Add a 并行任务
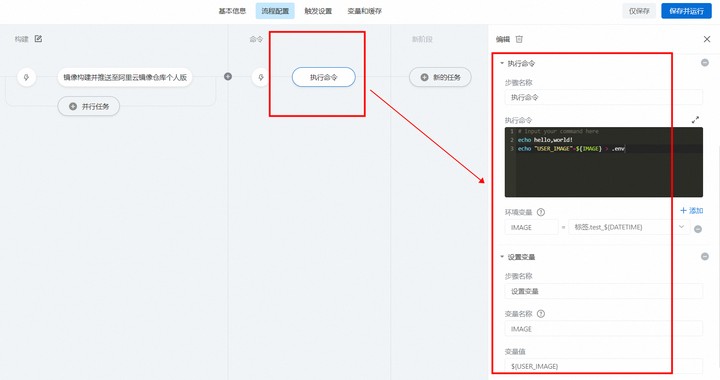Viewport: 720px width, 380px height. pyautogui.click(x=89, y=106)
